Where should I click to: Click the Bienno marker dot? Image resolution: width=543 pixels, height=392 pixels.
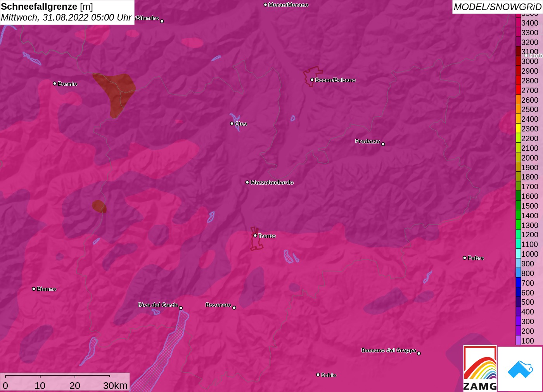coord(34,289)
